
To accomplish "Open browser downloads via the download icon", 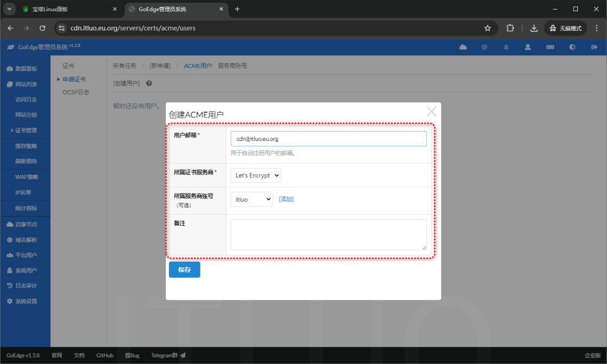I will tap(533, 28).
